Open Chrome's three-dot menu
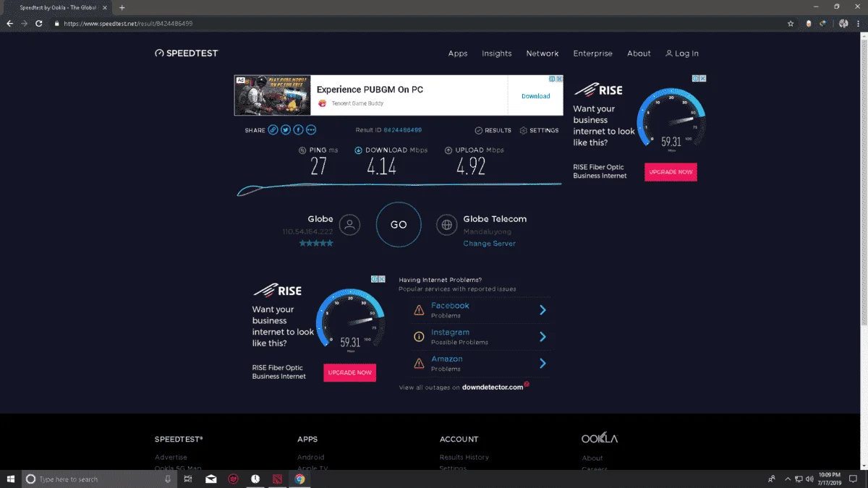 click(x=859, y=23)
